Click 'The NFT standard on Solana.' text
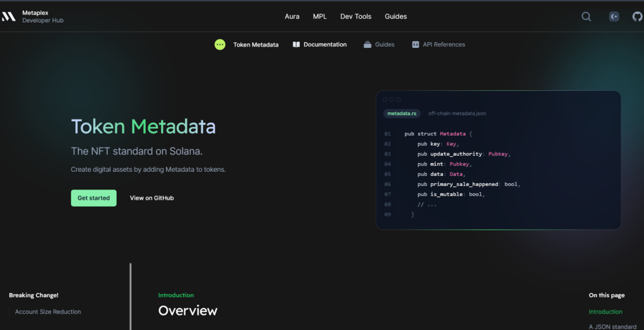This screenshot has height=330, width=644. click(x=136, y=151)
